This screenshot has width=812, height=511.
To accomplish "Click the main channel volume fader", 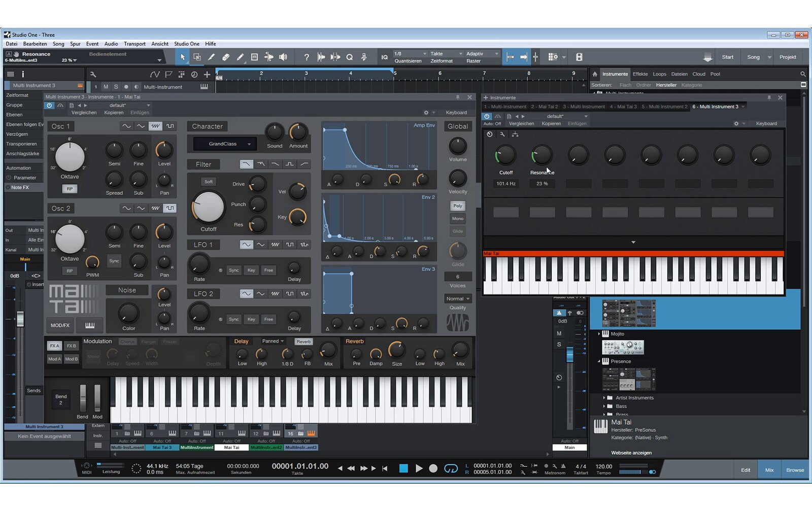I will click(569, 355).
